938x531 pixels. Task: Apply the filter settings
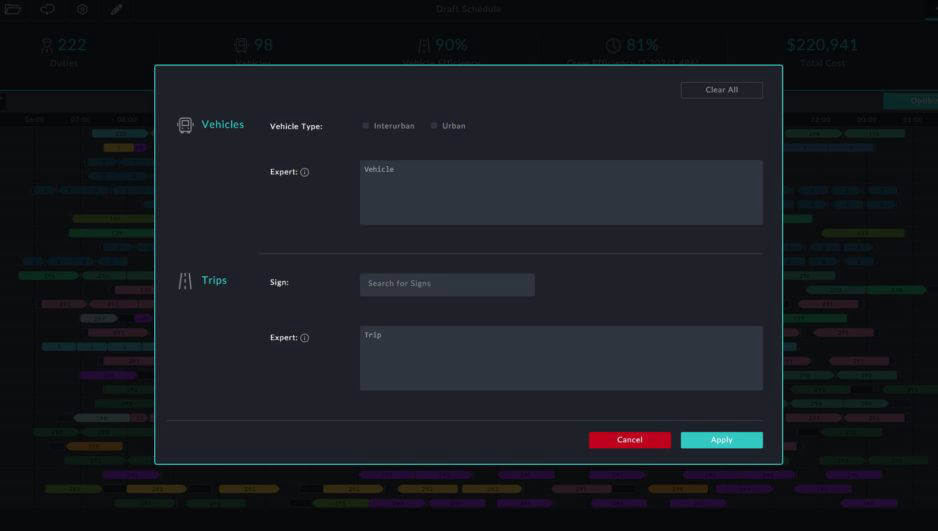[721, 440]
